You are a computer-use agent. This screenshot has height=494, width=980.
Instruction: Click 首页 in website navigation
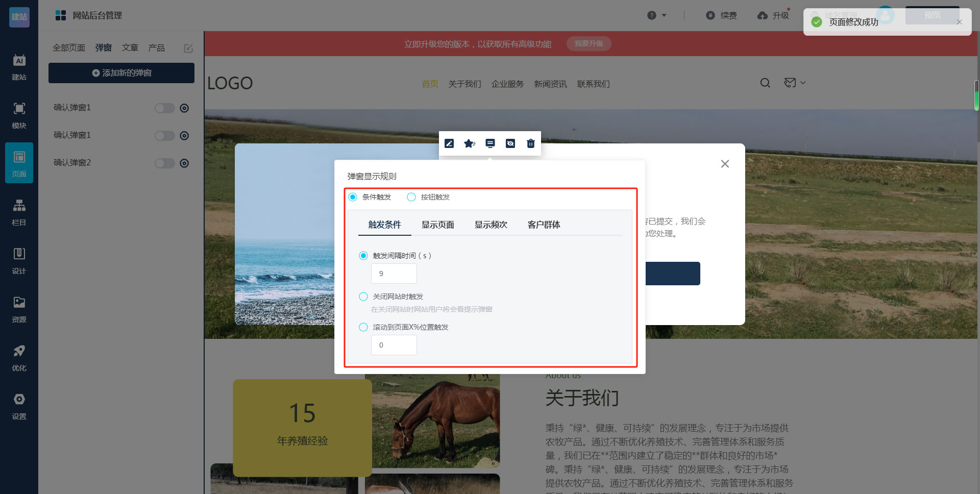click(x=430, y=84)
